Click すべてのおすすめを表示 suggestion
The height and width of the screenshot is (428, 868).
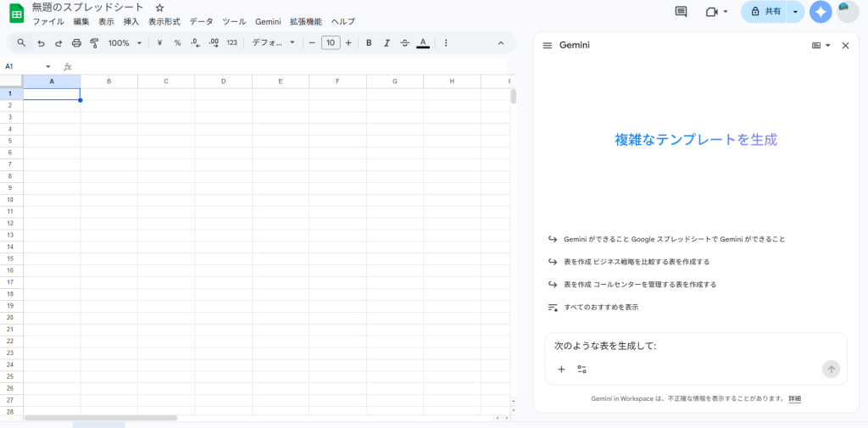(x=601, y=307)
